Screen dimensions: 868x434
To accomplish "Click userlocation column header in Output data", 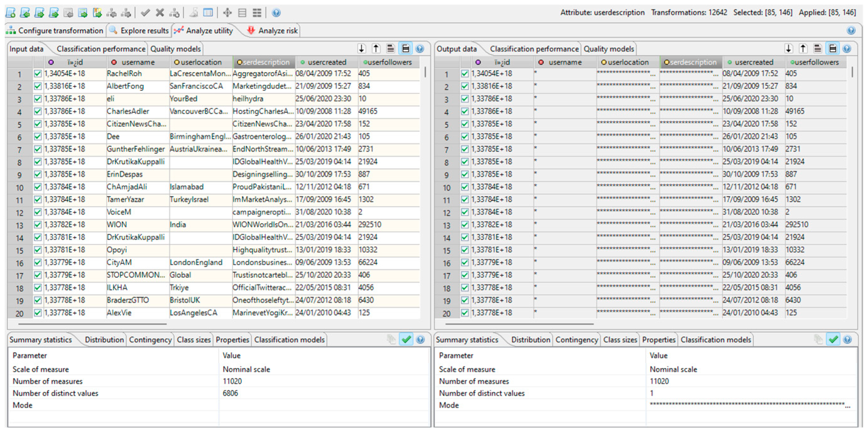I will tap(627, 62).
